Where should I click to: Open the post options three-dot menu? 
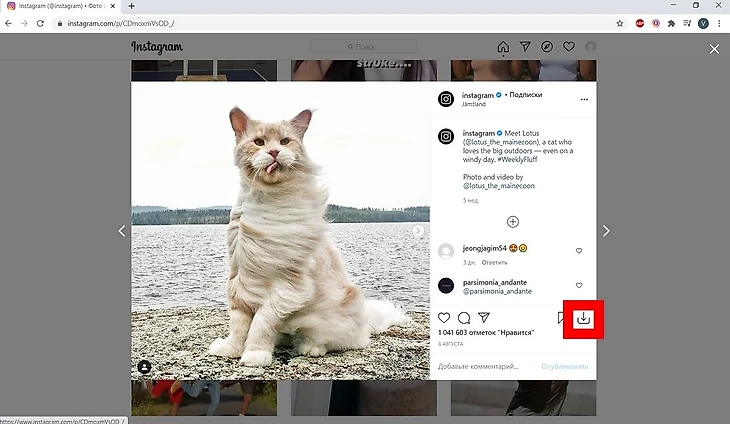[x=584, y=99]
